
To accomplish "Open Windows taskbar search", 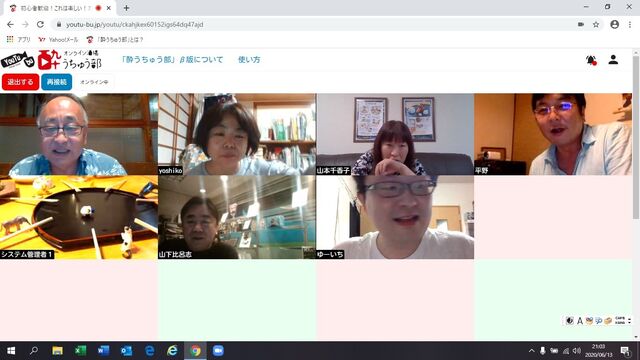I will (34, 351).
